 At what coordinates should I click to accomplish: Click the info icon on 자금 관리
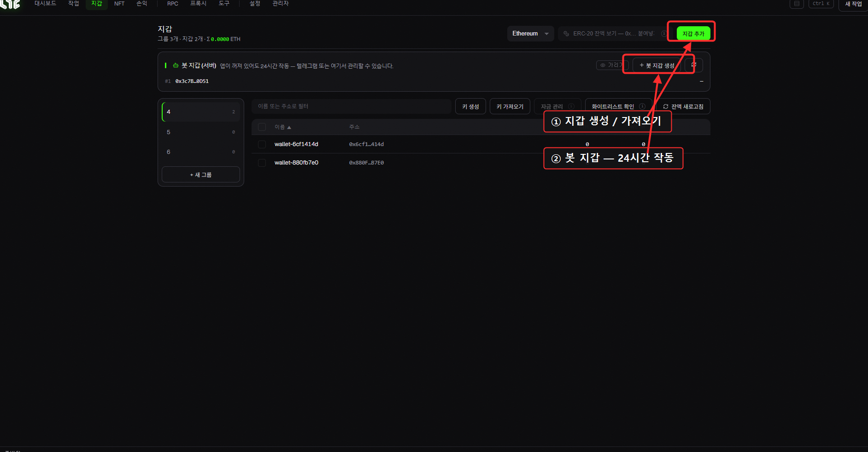coord(571,106)
